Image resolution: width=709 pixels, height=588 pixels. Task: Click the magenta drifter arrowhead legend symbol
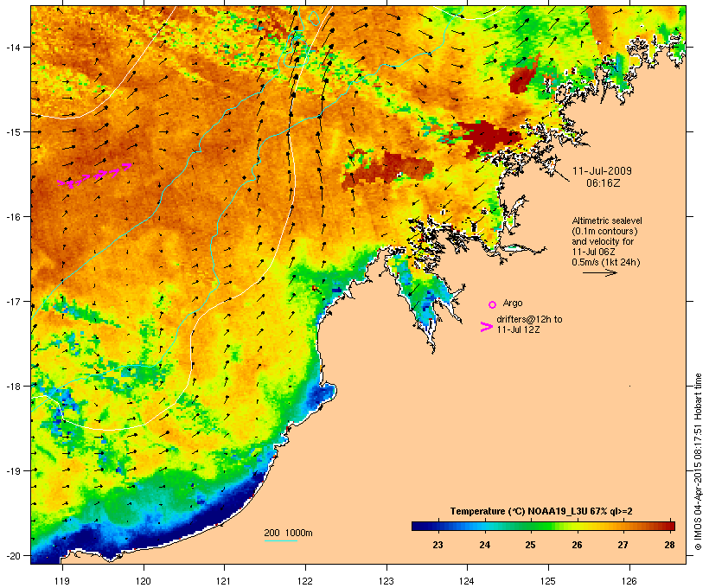[486, 327]
